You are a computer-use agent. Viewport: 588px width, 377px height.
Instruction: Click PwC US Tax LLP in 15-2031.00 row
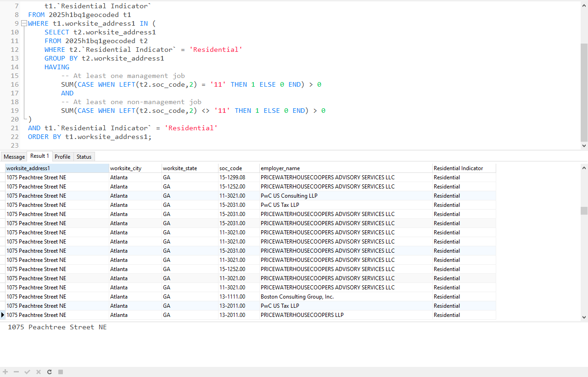click(346, 205)
